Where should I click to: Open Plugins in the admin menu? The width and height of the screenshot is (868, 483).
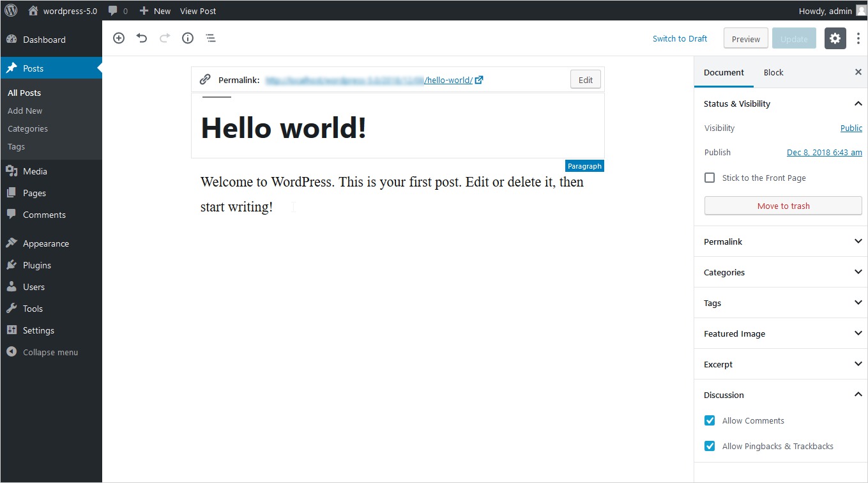click(x=37, y=265)
